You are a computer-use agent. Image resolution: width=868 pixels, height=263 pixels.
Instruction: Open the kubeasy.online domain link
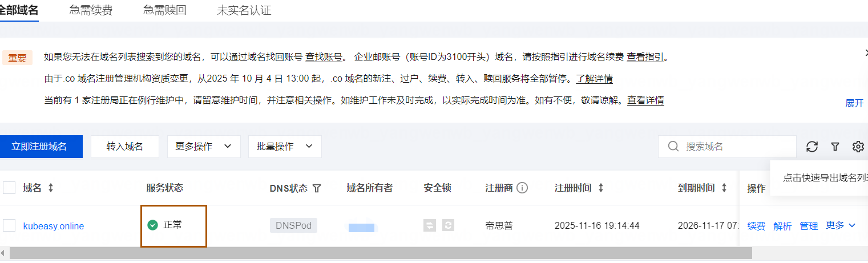pos(54,226)
